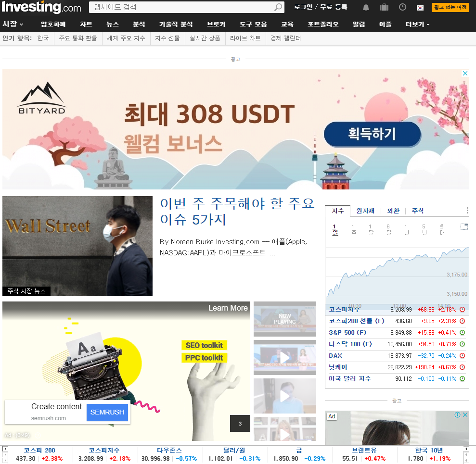
Task: Click the 광고 없는 버전 button
Action: click(x=450, y=7)
